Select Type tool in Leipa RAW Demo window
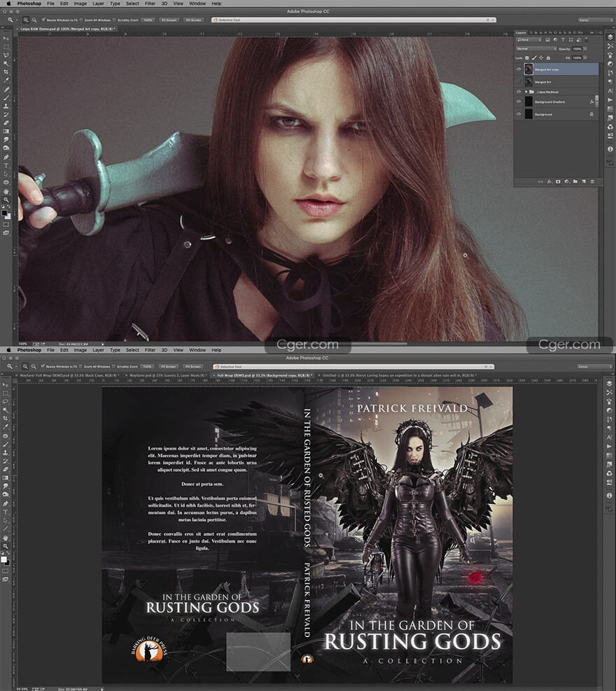616x691 pixels. click(x=6, y=165)
